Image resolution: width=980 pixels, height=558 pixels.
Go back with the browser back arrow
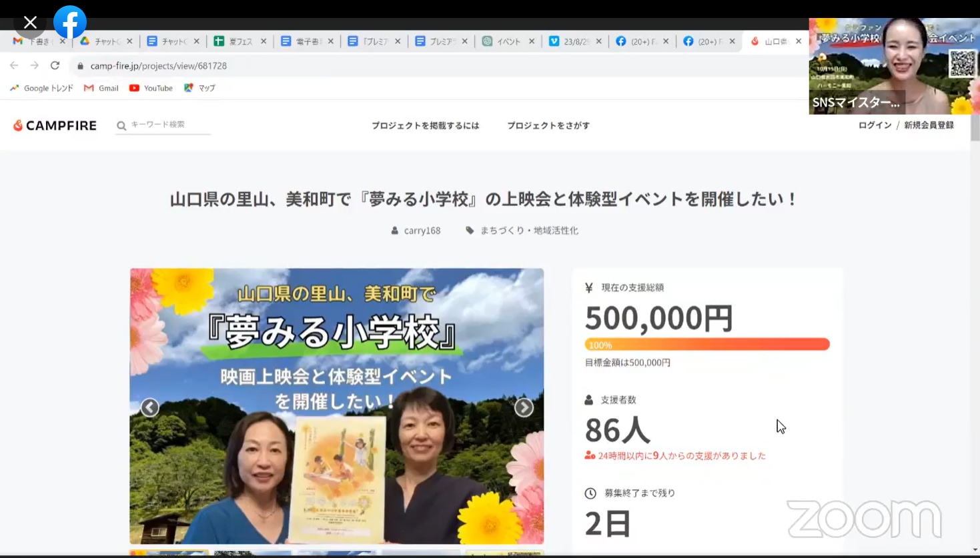(x=14, y=65)
